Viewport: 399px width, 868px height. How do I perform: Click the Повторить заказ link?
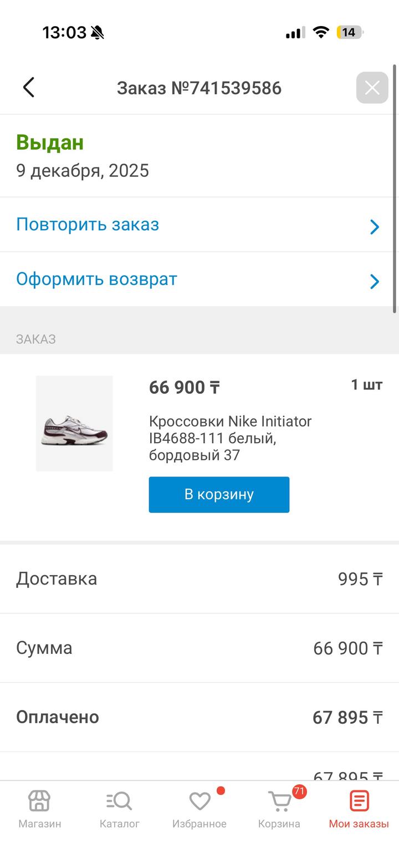(88, 225)
